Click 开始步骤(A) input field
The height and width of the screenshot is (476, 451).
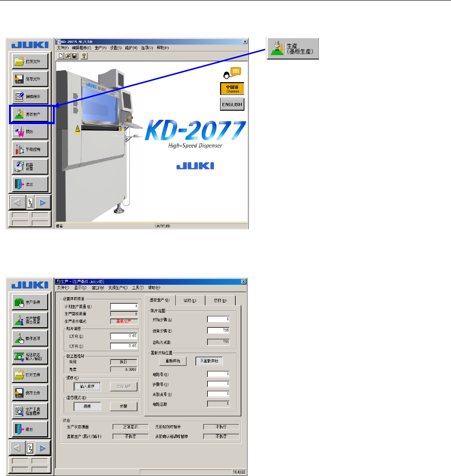pos(219,319)
